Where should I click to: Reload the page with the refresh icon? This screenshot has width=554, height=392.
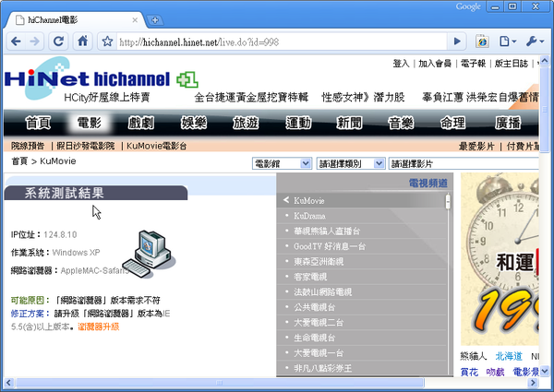pos(59,42)
